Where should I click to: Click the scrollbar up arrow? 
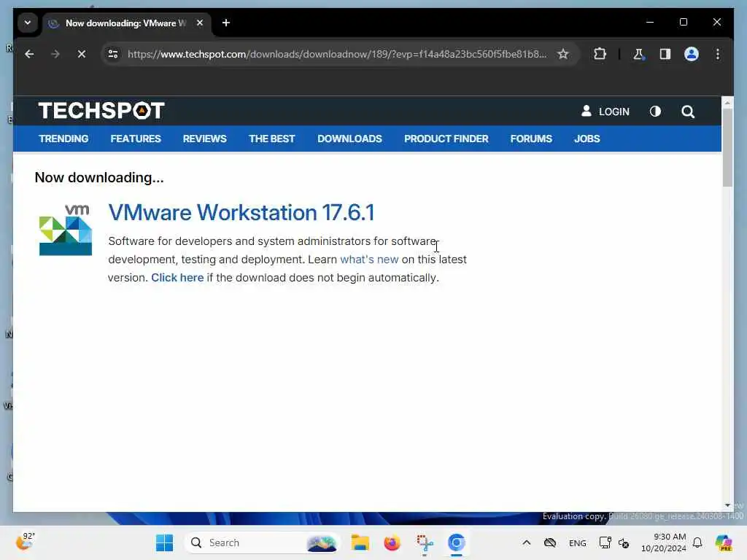pyautogui.click(x=727, y=102)
